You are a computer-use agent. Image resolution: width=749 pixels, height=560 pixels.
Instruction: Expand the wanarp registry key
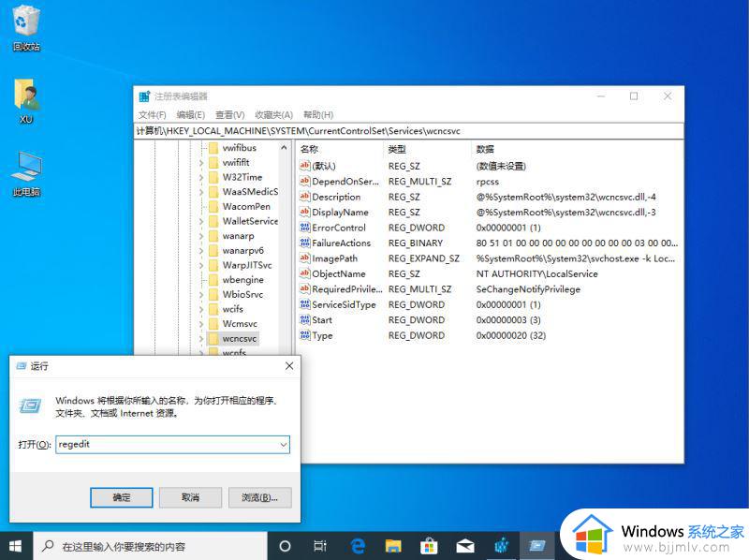tap(201, 236)
